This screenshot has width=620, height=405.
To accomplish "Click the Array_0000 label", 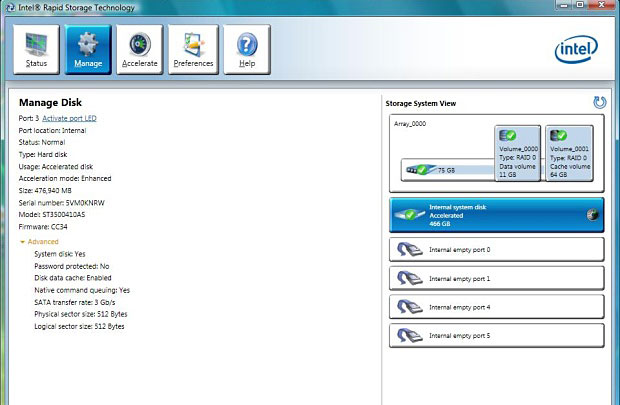I will pyautogui.click(x=410, y=124).
